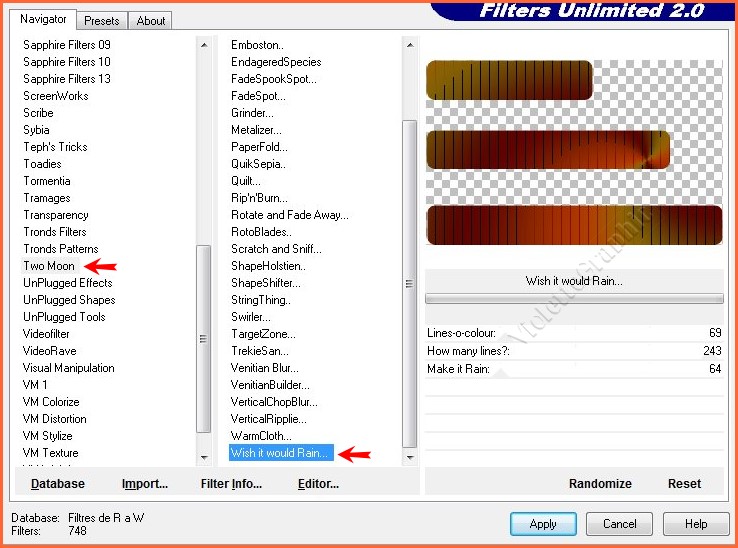
Task: Click Randomize to shuffle filter settings
Action: 600,484
